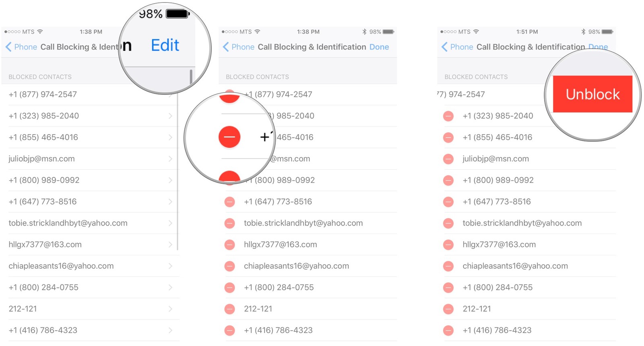Tap the Wi-Fi status icon in the first screen
Viewport: 644px width, 346px height.
(x=40, y=31)
